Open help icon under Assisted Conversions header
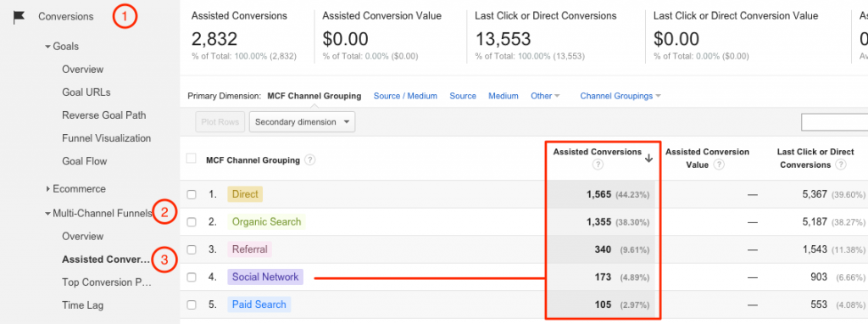 (598, 165)
